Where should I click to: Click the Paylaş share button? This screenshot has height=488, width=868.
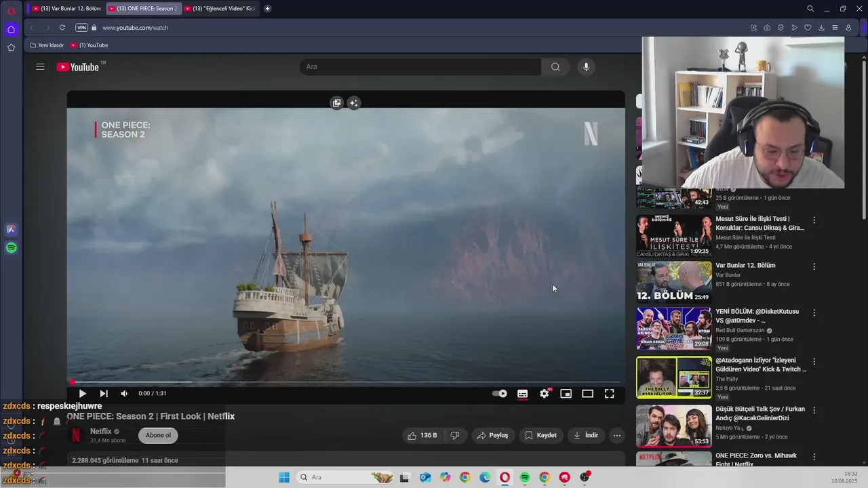[x=492, y=435]
